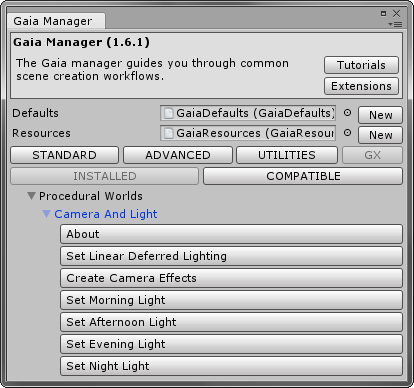This screenshot has height=388, width=414.
Task: Apply Set Evening Light
Action: pyautogui.click(x=231, y=344)
